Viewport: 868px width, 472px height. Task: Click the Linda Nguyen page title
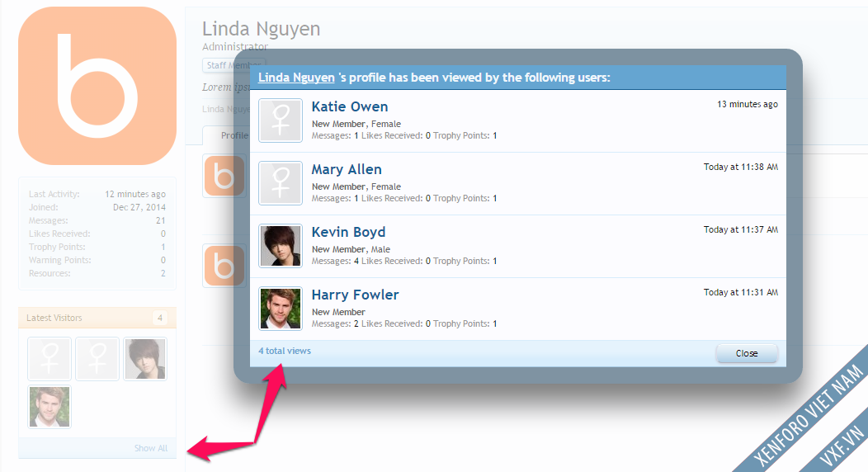pyautogui.click(x=261, y=29)
